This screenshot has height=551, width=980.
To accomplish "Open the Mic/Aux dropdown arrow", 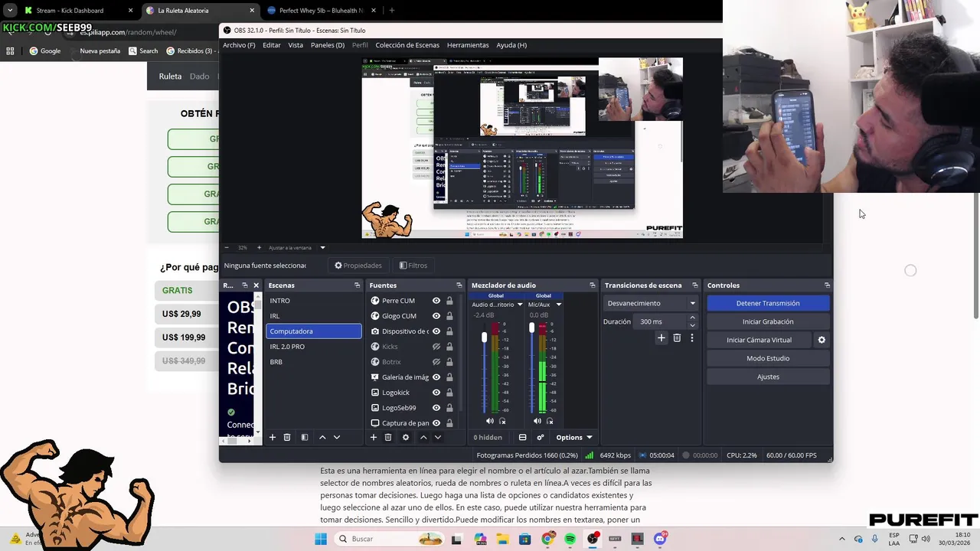I will point(558,305).
